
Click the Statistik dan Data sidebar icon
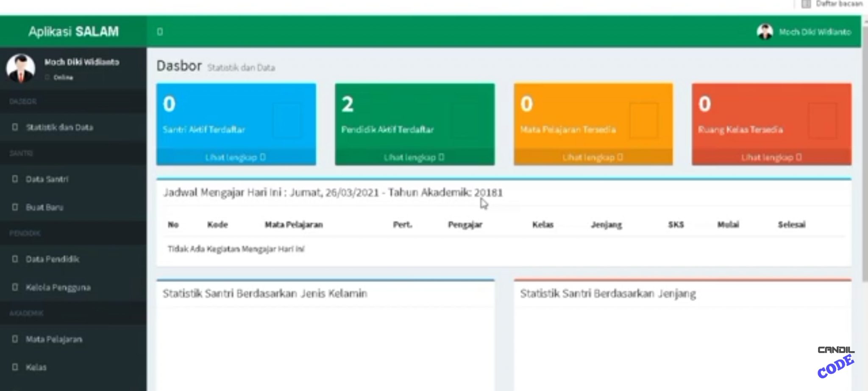[16, 127]
